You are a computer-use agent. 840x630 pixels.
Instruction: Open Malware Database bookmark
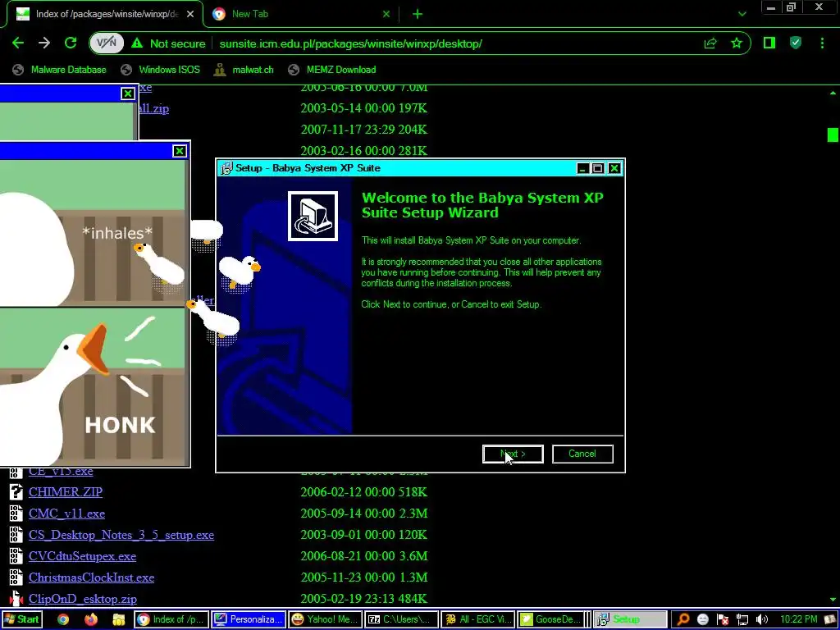click(x=59, y=70)
